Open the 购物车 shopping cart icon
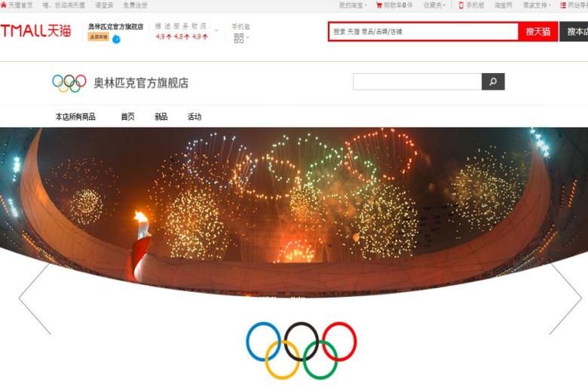The image size is (588, 392). (378, 5)
